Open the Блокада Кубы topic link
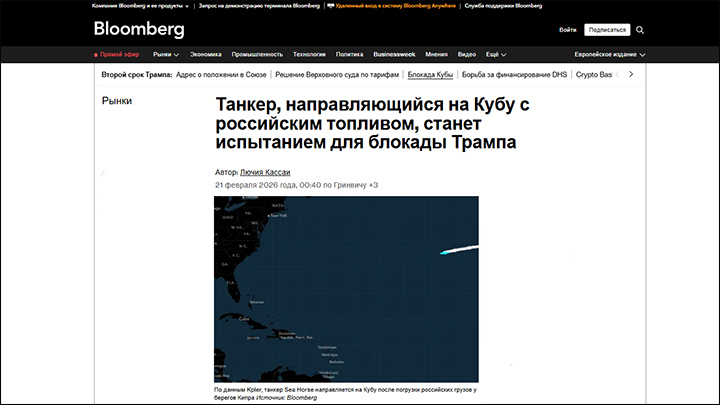The image size is (720, 405). 432,75
